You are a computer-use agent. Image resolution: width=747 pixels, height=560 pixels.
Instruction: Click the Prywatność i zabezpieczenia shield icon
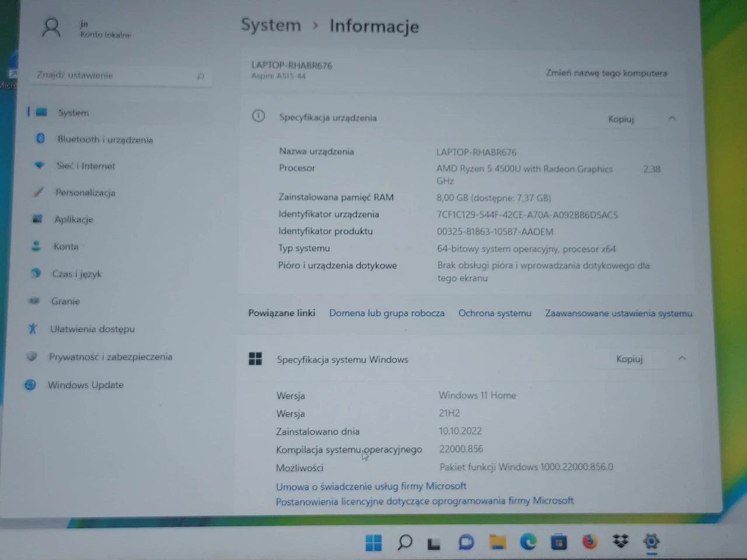click(x=32, y=356)
